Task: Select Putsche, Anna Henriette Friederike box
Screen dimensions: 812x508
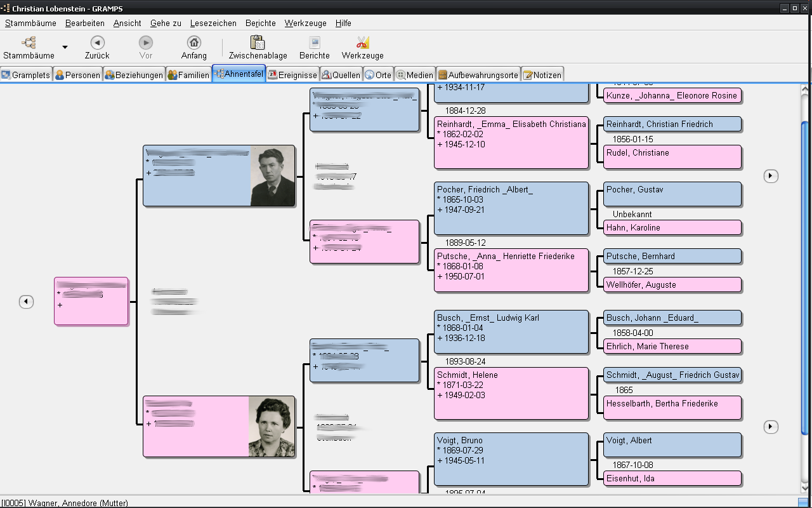Action: click(x=511, y=270)
